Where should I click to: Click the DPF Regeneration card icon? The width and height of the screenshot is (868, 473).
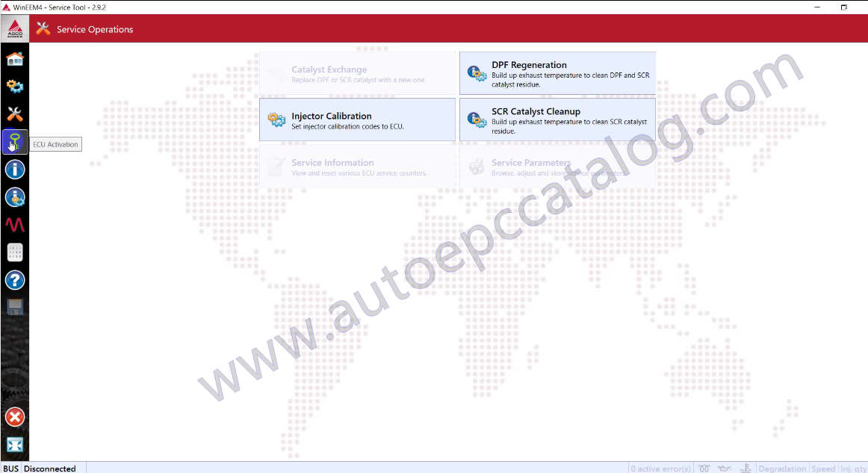pyautogui.click(x=477, y=74)
